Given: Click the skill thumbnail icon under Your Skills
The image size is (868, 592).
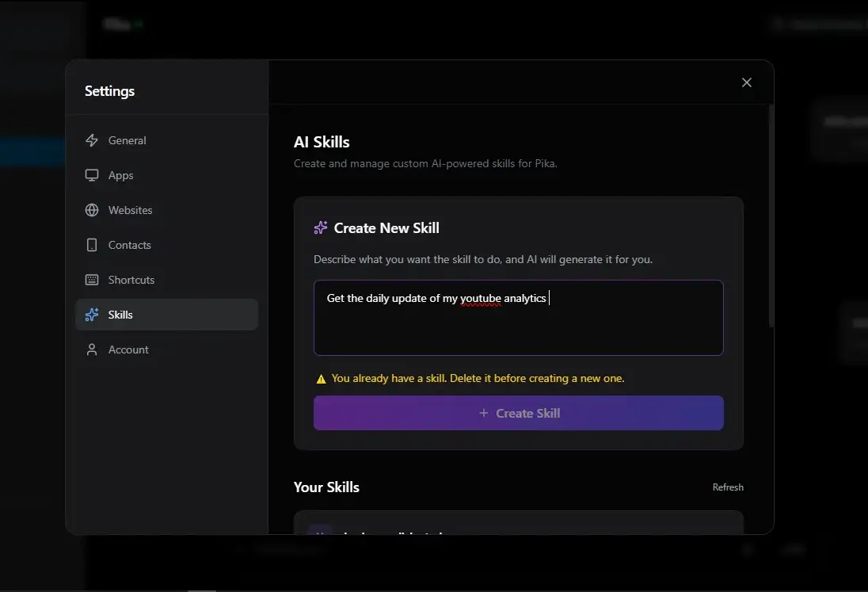Looking at the screenshot, I should [x=320, y=532].
